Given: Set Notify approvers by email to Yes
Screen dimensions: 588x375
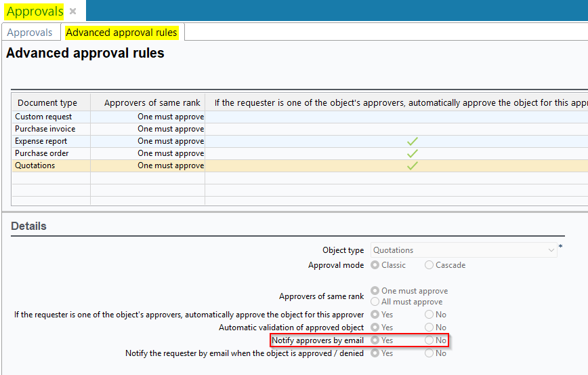Looking at the screenshot, I should point(375,340).
